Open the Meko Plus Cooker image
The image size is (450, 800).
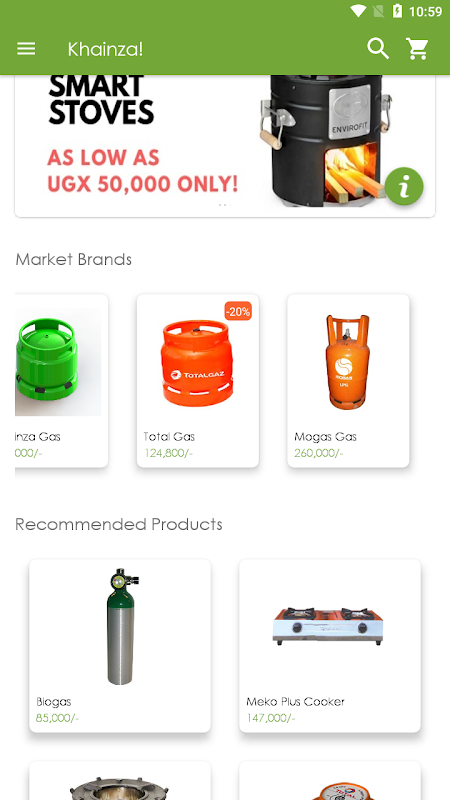tap(328, 626)
